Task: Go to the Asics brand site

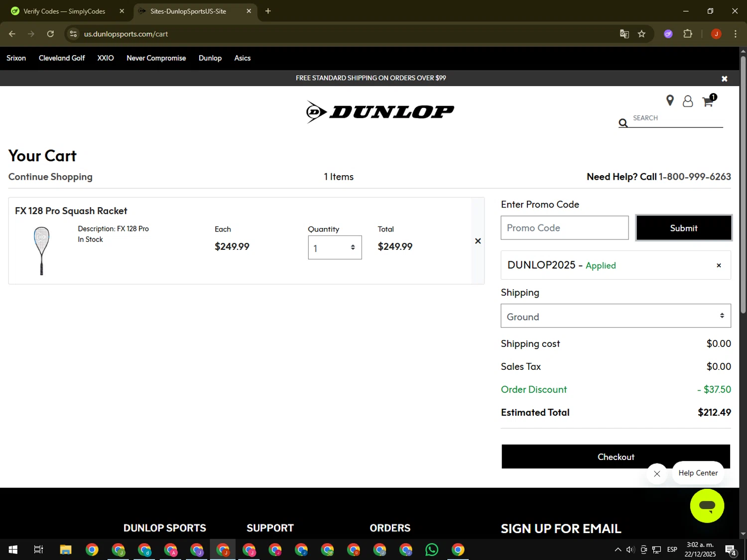Action: 243,58
